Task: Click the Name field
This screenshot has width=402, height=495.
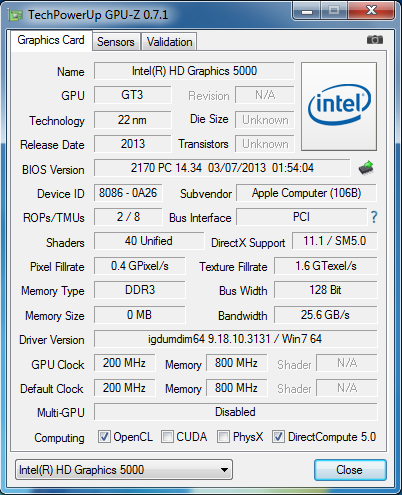Action: (x=194, y=71)
